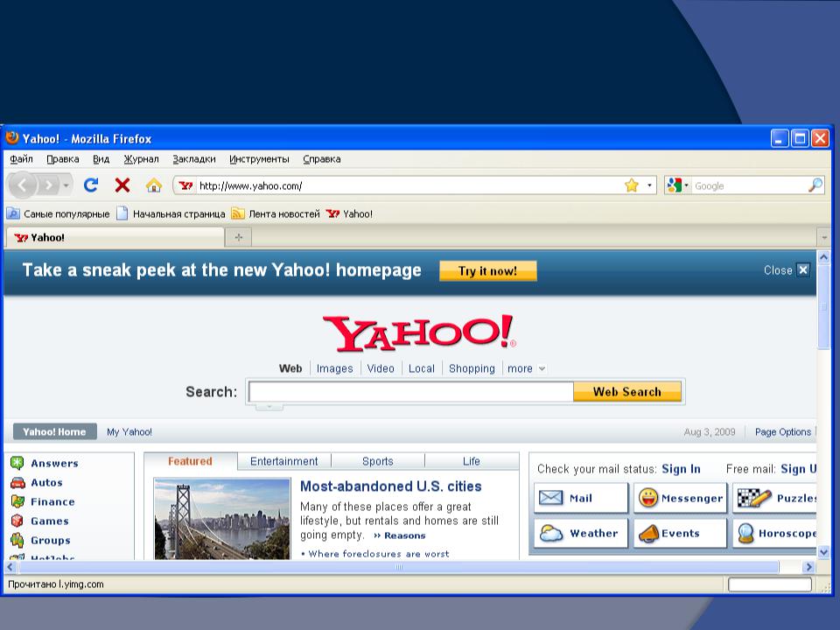The width and height of the screenshot is (840, 630).
Task: Click the address bar URL field
Action: pos(409,185)
